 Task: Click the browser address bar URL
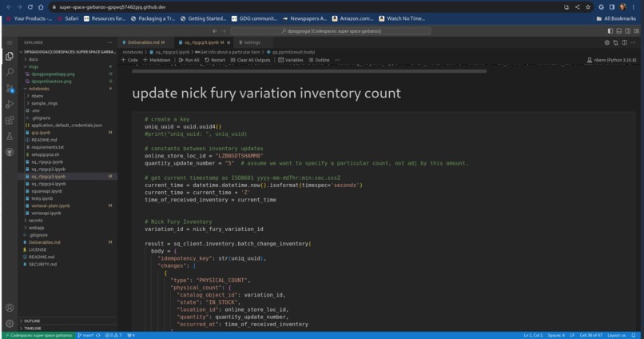click(x=113, y=7)
